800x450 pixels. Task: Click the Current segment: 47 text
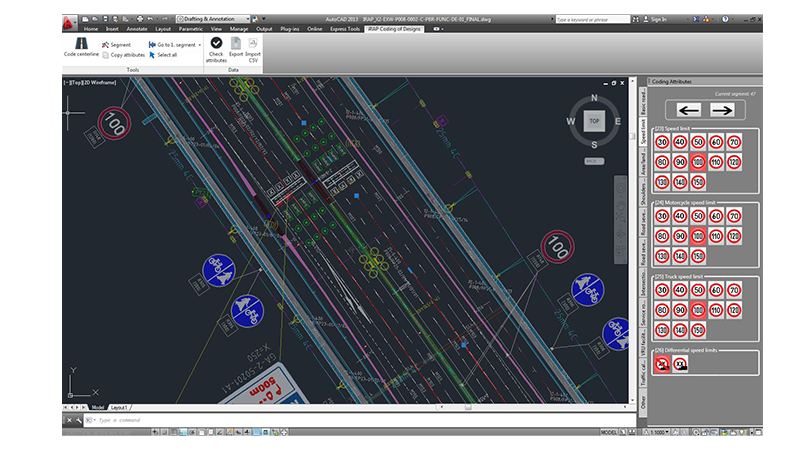pos(735,94)
